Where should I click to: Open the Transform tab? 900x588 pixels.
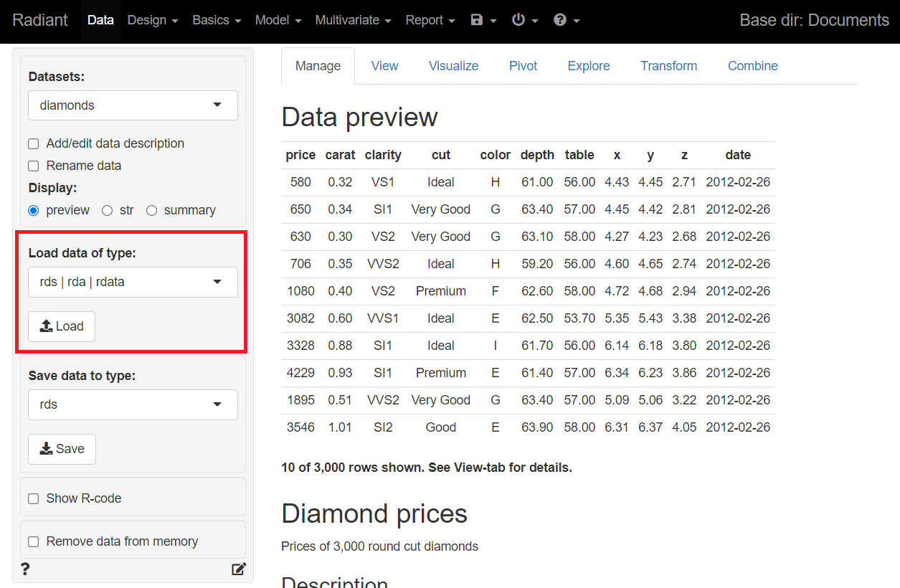[668, 66]
